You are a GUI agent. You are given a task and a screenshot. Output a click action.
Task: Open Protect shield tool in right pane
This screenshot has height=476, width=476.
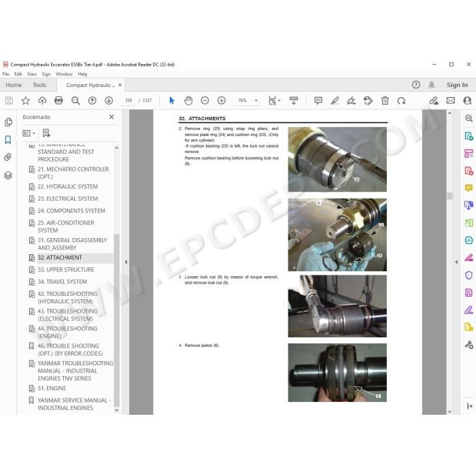pyautogui.click(x=469, y=275)
